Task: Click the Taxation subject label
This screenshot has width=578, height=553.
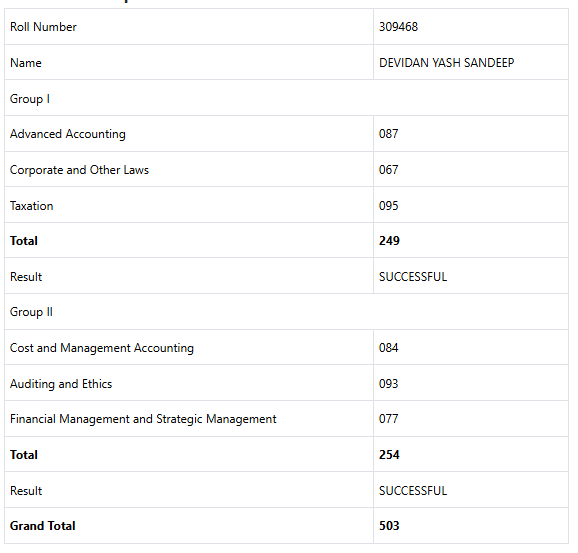Action: pos(31,206)
